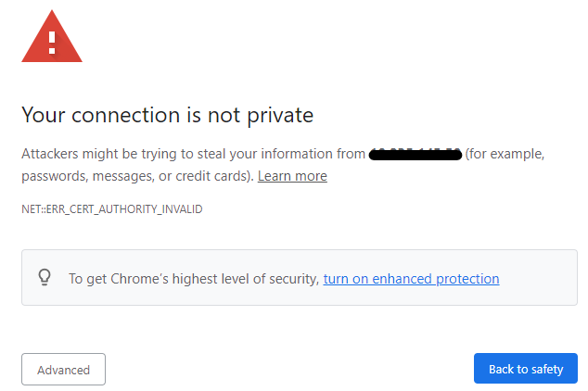Click the (for example, text after the address
588x391 pixels.
[x=505, y=155]
